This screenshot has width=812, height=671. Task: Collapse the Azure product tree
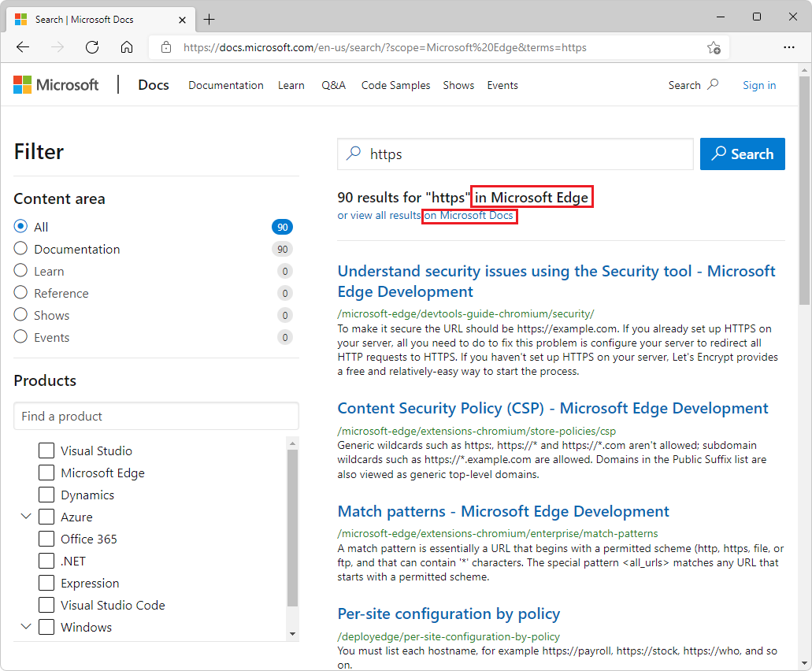click(x=26, y=517)
